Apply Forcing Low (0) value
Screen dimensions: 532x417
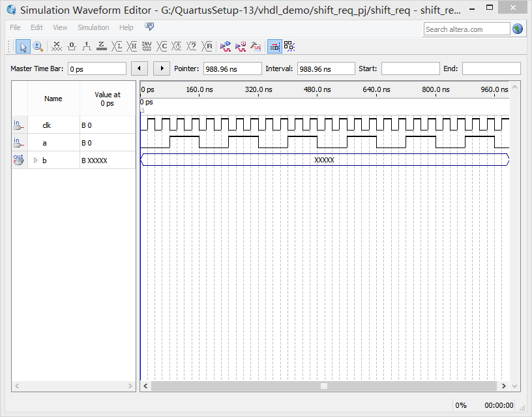72,46
